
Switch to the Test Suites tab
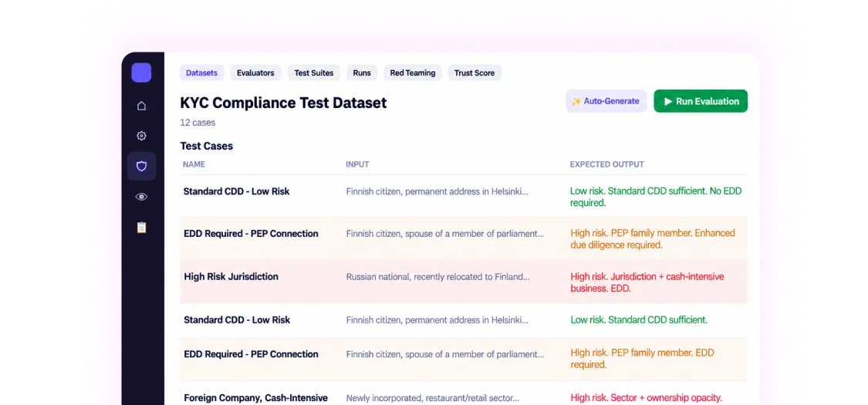click(x=314, y=73)
